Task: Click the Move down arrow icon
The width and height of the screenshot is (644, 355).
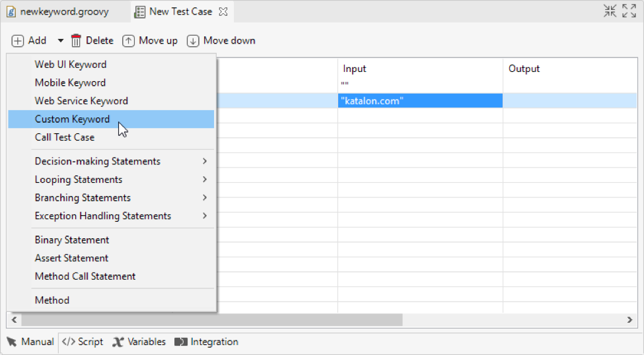Action: pyautogui.click(x=193, y=41)
